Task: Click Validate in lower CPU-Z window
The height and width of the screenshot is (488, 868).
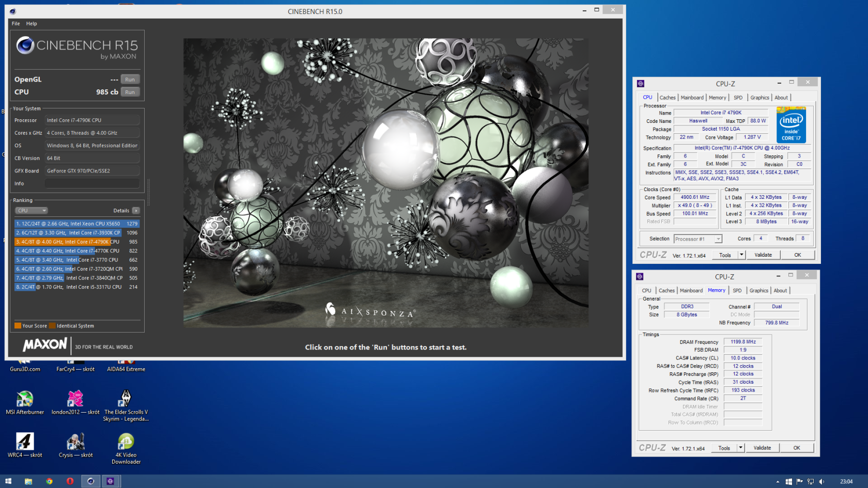Action: coord(762,448)
